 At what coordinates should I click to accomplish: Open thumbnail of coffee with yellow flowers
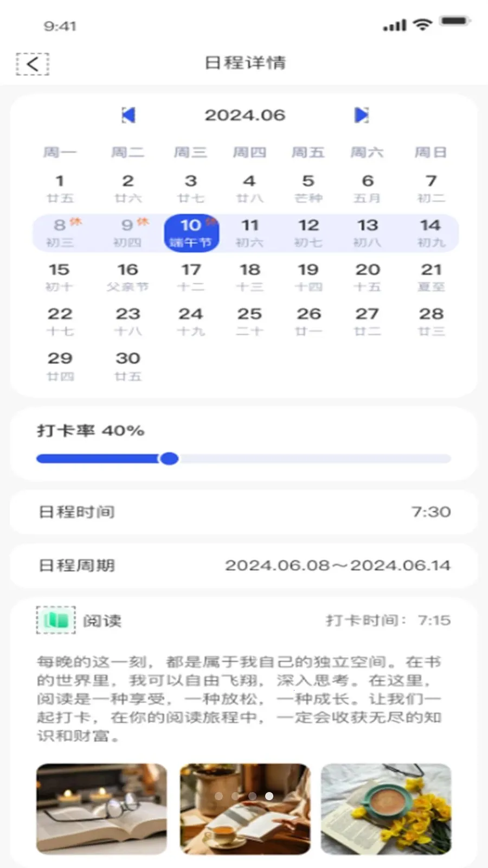tap(386, 809)
